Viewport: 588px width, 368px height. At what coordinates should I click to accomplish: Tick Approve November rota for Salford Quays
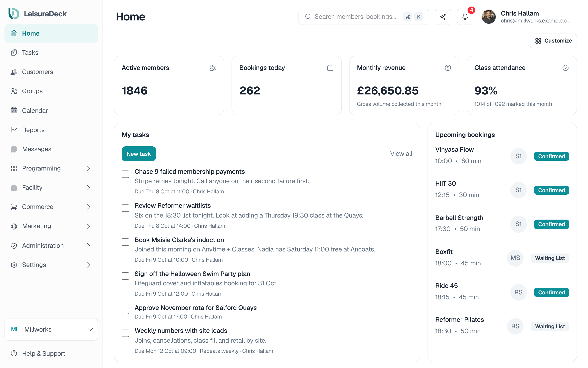[125, 310]
